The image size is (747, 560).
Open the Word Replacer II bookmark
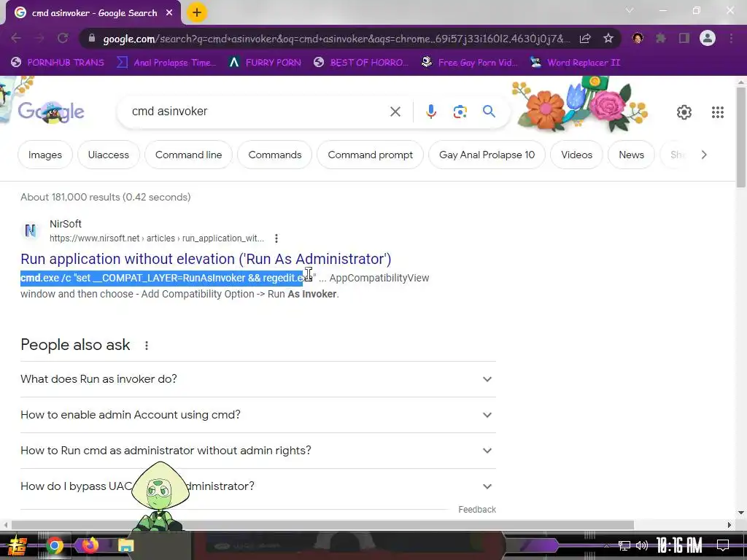575,63
